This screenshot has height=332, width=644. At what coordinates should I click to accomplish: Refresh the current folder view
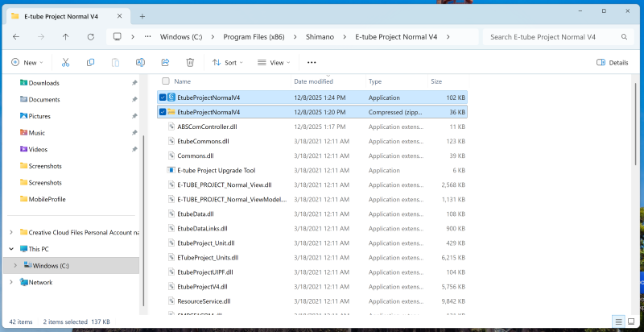click(91, 36)
